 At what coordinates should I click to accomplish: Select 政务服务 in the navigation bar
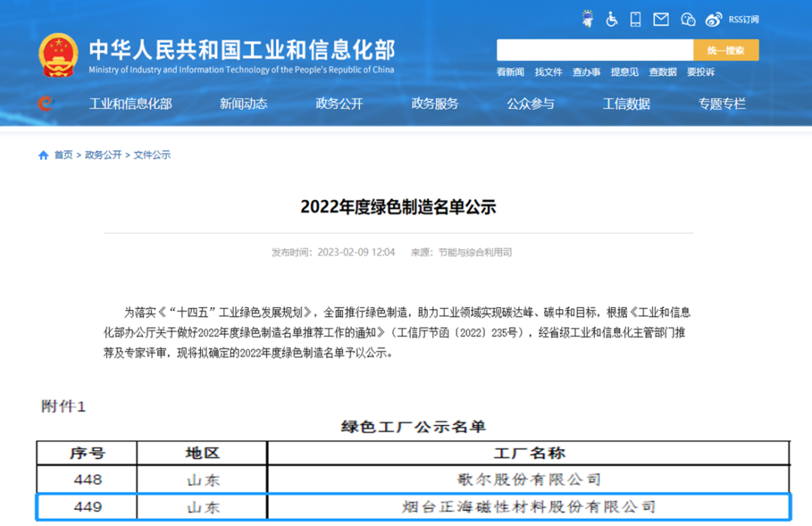[435, 104]
